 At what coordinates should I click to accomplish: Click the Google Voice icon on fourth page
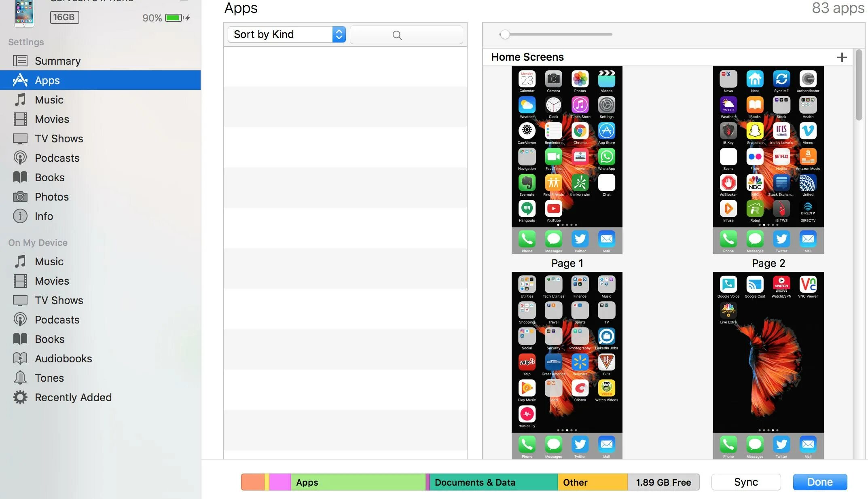[728, 285]
